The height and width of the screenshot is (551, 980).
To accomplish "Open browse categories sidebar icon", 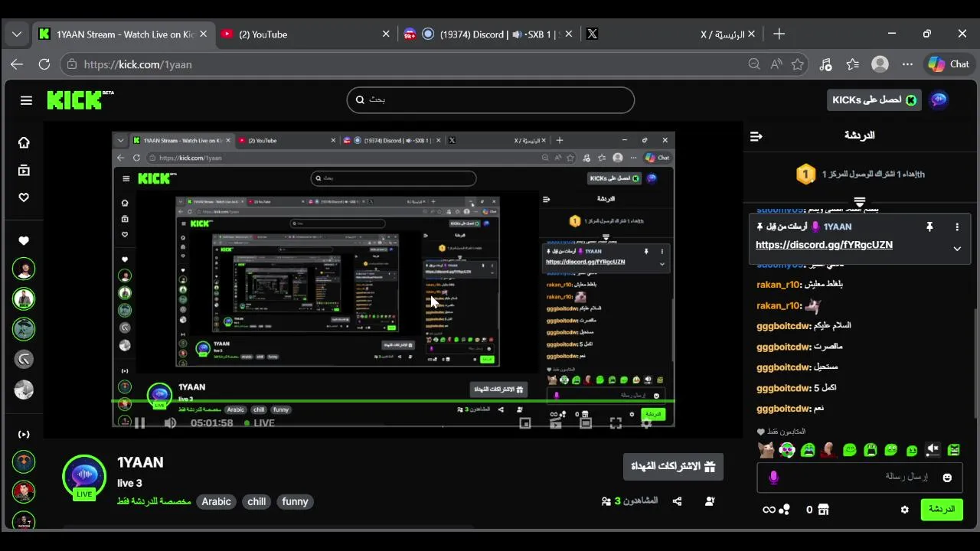I will (24, 171).
